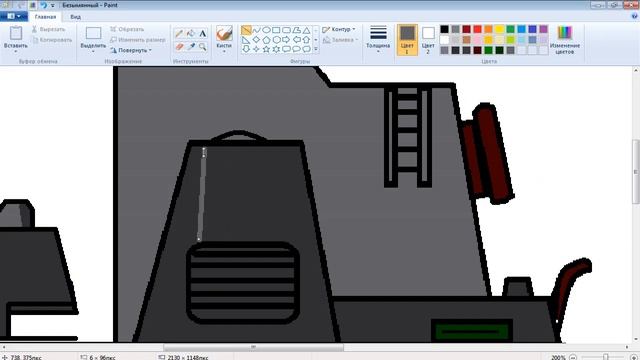Open the Paint application menu button
The image size is (640, 360).
14,16
